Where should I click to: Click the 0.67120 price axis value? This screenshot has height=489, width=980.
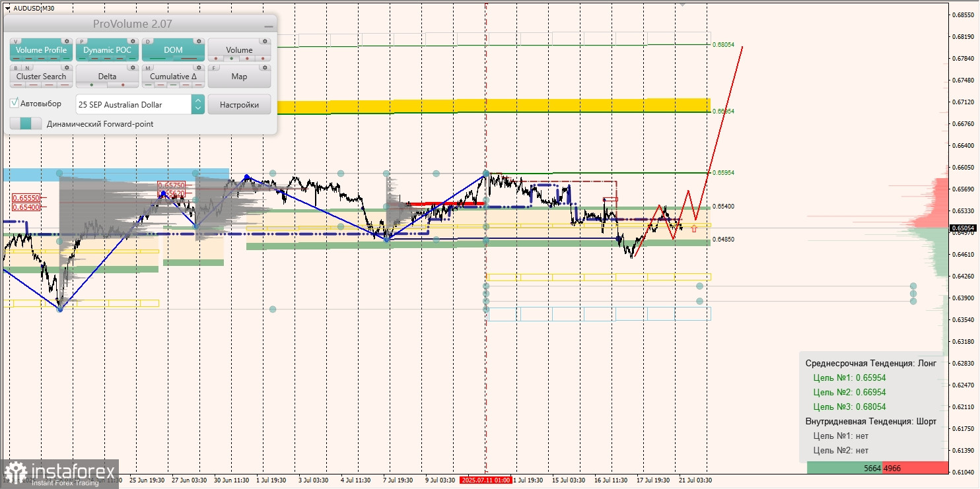pos(963,102)
